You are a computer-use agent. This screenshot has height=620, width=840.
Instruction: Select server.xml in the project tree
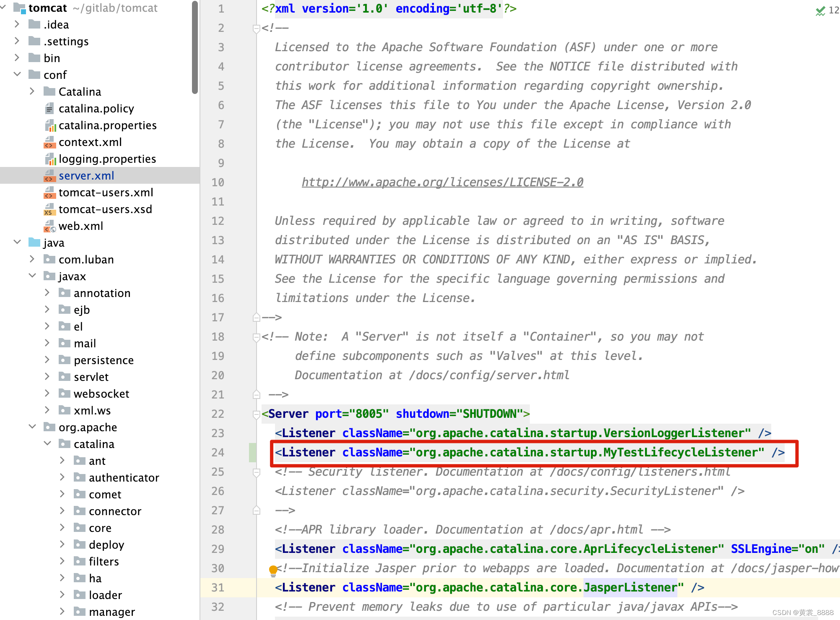[x=100, y=175]
